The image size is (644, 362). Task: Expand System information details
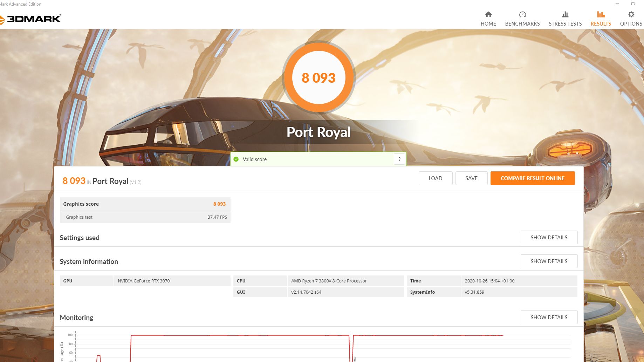click(x=549, y=261)
